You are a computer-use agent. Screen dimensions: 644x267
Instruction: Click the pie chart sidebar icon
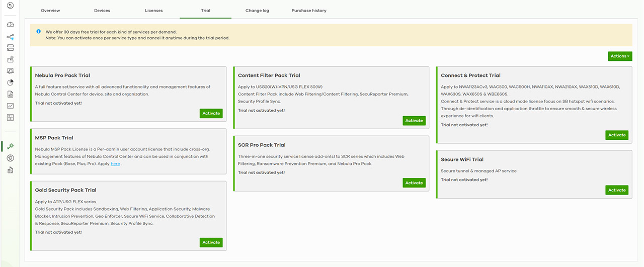(10, 82)
